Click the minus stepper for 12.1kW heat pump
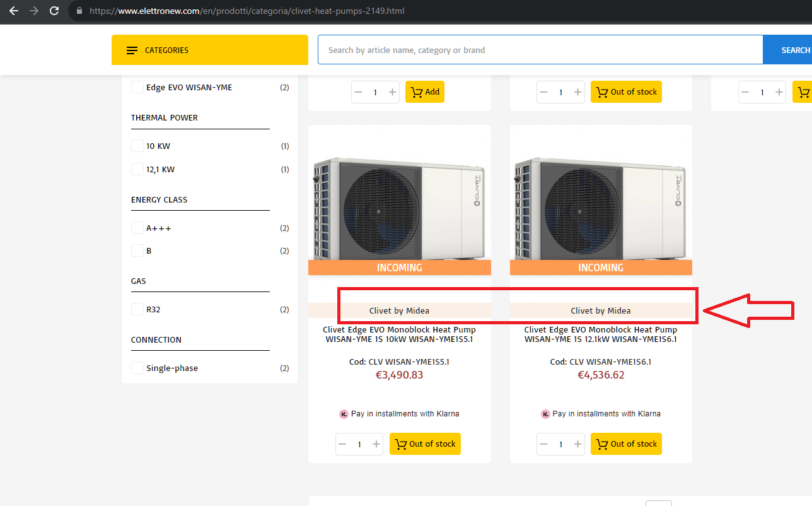Viewport: 812px width, 506px height. (x=544, y=444)
